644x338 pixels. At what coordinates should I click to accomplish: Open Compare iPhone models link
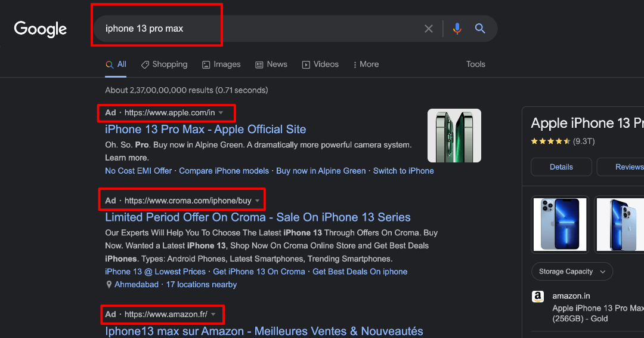pyautogui.click(x=224, y=171)
